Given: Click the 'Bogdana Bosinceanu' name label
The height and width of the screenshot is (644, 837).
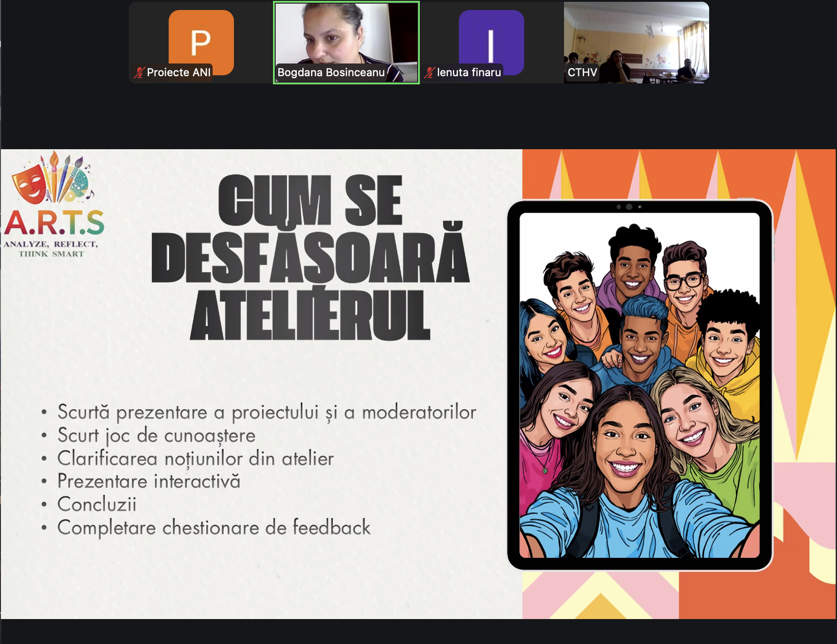Looking at the screenshot, I should point(331,73).
